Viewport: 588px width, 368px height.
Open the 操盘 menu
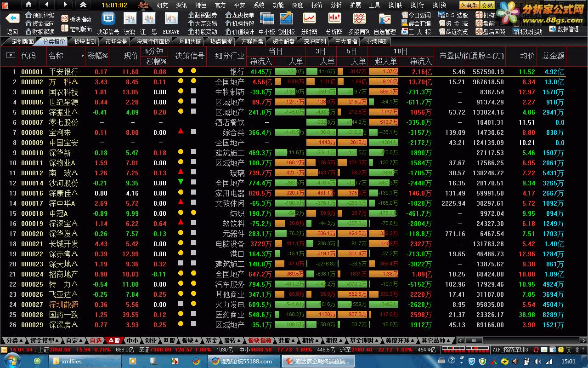pyautogui.click(x=143, y=5)
